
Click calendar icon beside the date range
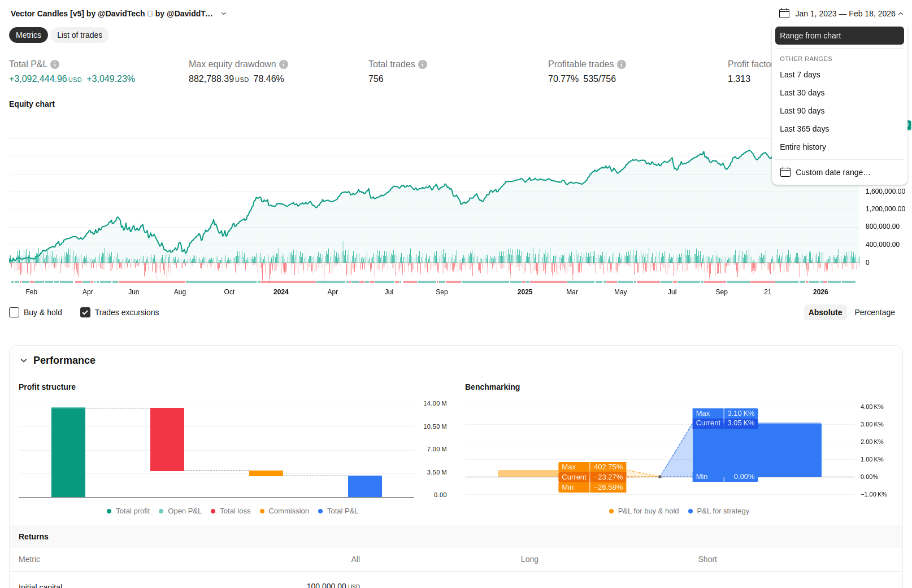[x=784, y=14]
